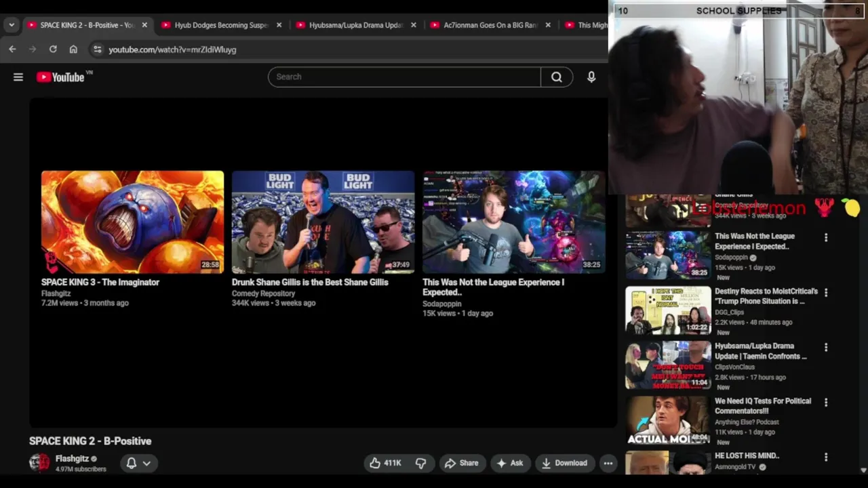The image size is (868, 488).
Task: Open the more actions three-dot button
Action: (608, 463)
